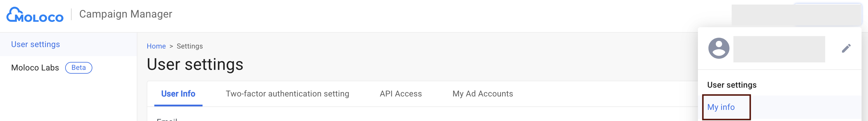The width and height of the screenshot is (868, 121).
Task: Click the user name beside the avatar
Action: pyautogui.click(x=779, y=49)
